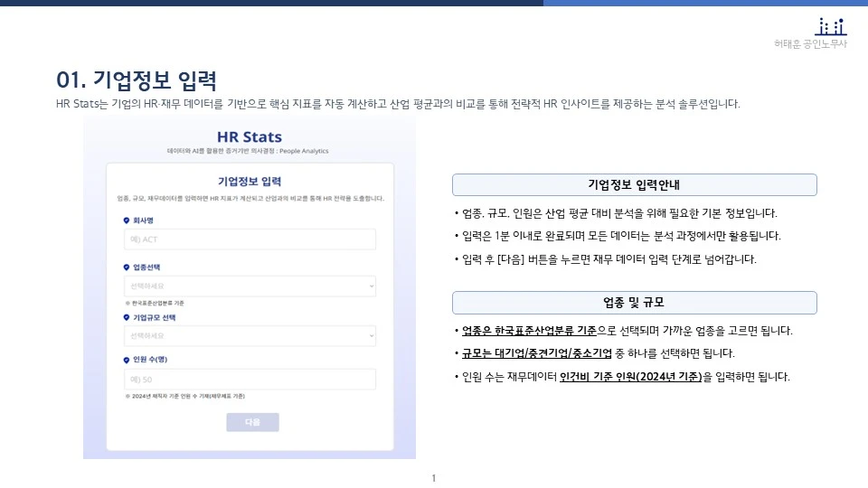Screen dimensions: 868x488
Task: Click the underlined 인건비 기준 인원(2024년 기준) text
Action: click(630, 377)
